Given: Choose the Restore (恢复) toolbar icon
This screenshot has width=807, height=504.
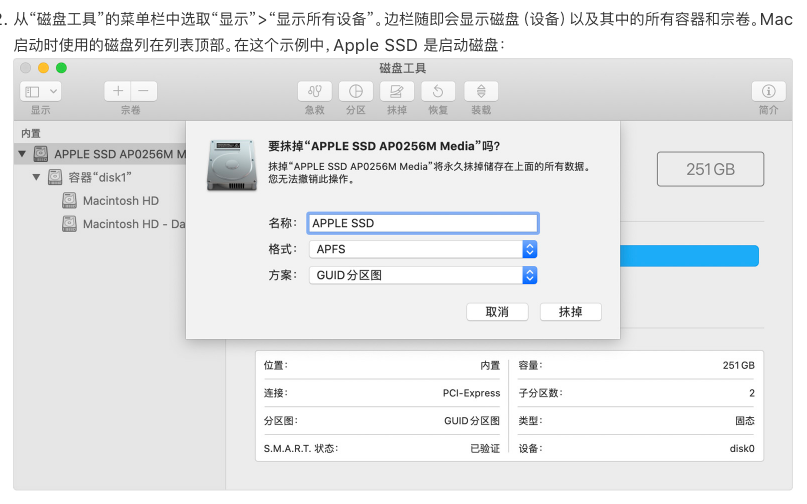Looking at the screenshot, I should coord(438,92).
